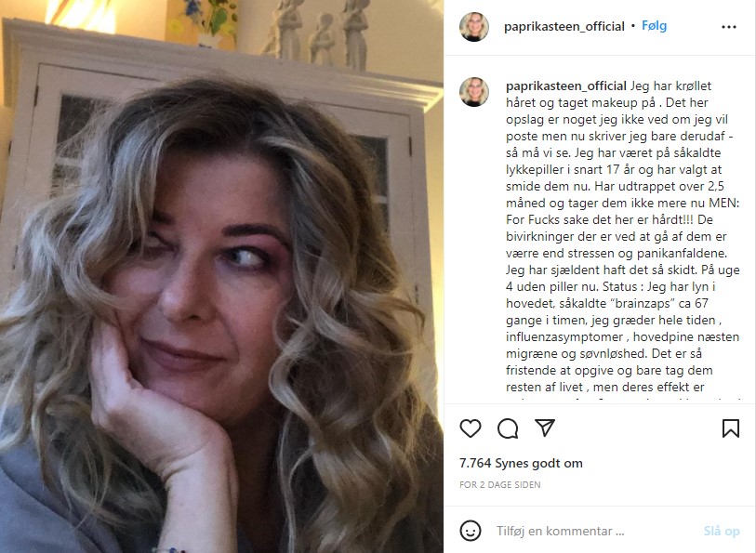Click the selfie photo of the post
Screen dimensions: 756x553
coord(222,277)
